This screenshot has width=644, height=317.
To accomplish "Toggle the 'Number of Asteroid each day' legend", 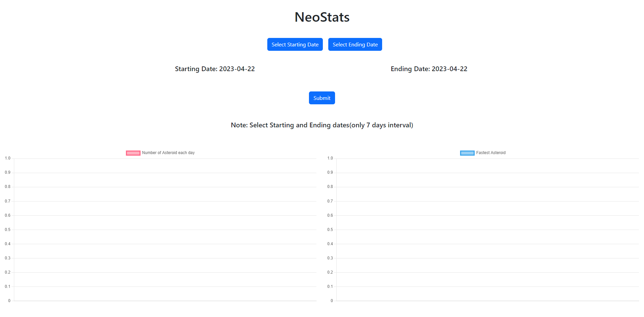I will (x=160, y=153).
